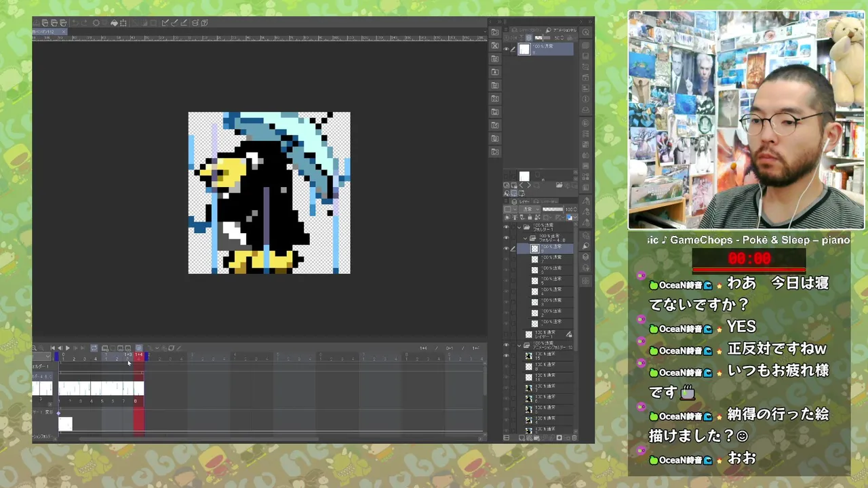
Task: Click the timeline horizontal scrollbar
Action: click(x=199, y=439)
